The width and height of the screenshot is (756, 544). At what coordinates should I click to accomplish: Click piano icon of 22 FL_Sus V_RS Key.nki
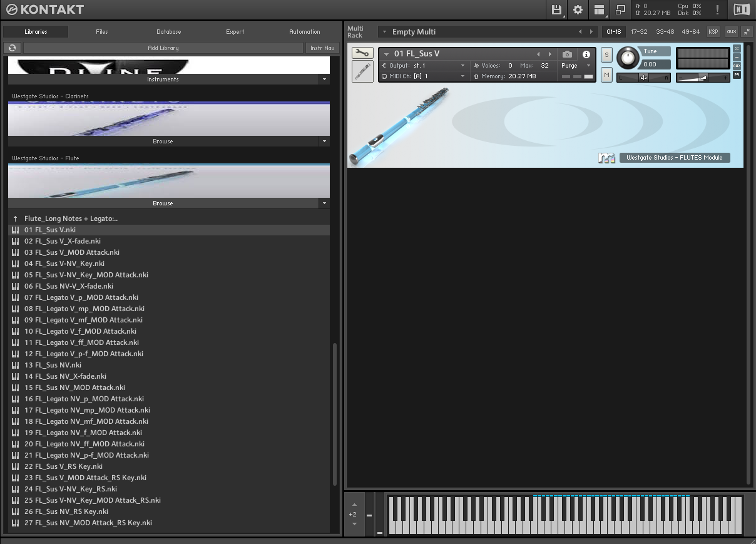[x=15, y=466]
